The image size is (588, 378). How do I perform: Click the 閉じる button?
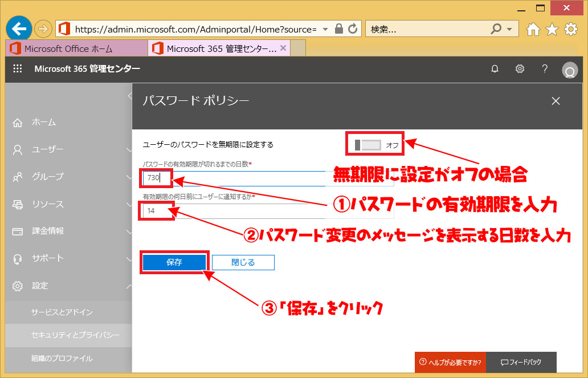tap(243, 262)
